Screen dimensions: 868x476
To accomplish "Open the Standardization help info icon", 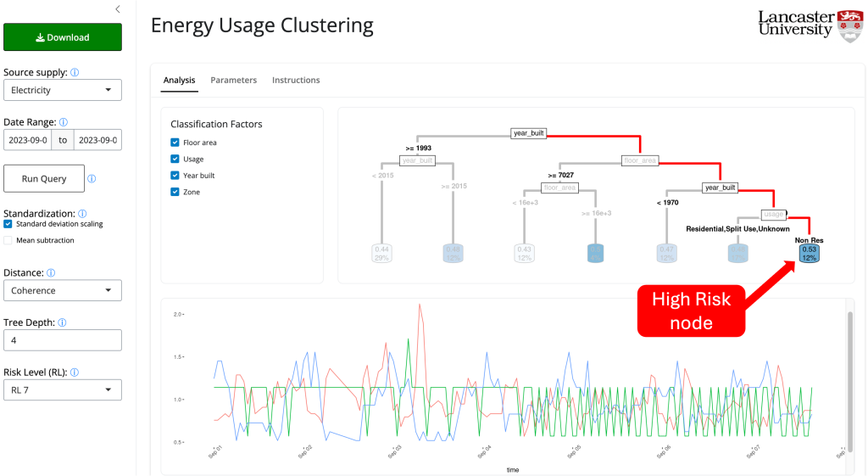I will pos(82,214).
